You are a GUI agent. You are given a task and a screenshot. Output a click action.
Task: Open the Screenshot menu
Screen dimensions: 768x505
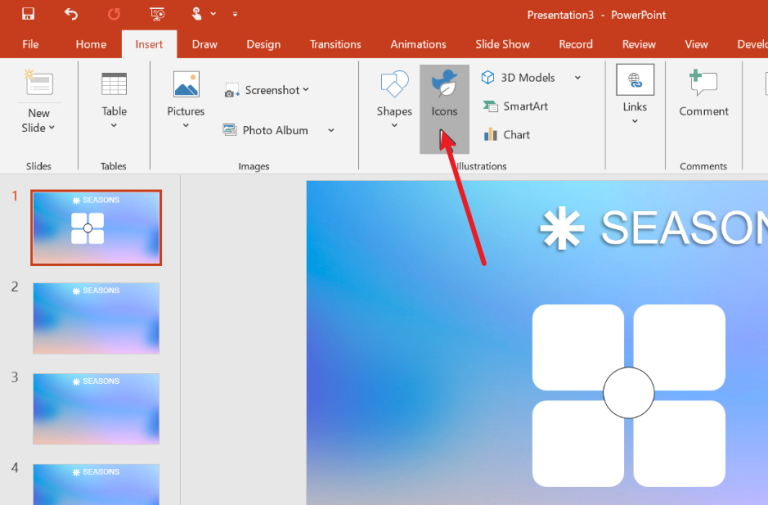tap(267, 90)
